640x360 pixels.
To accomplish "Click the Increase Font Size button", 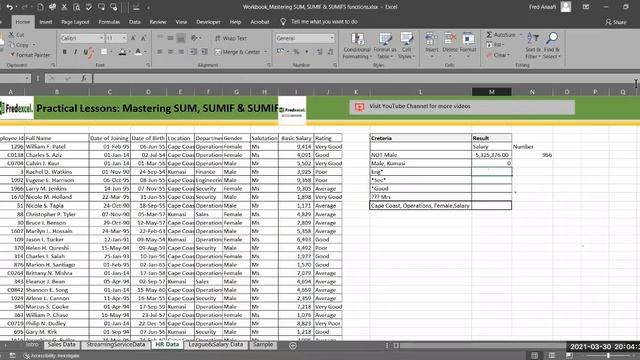I will (x=133, y=38).
